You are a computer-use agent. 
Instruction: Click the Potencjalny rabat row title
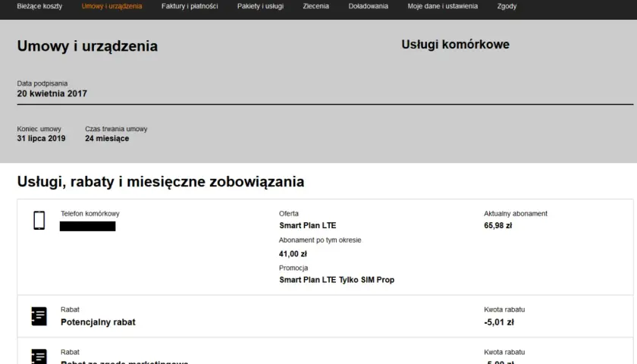98,322
